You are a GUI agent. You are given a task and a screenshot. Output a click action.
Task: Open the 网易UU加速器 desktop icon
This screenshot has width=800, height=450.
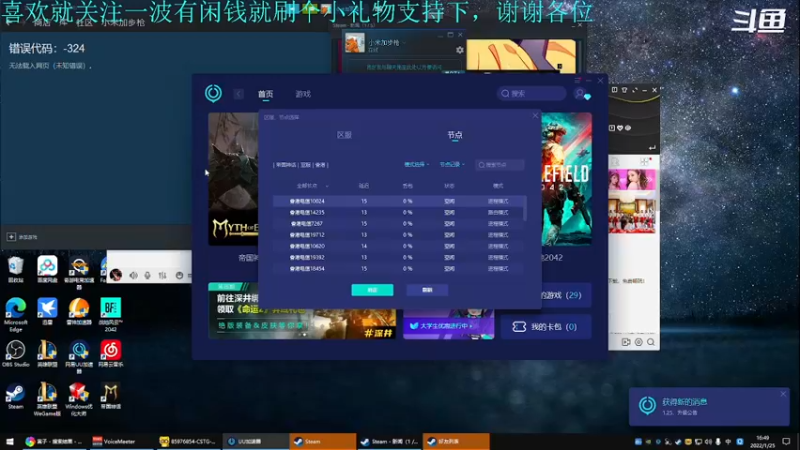79,357
